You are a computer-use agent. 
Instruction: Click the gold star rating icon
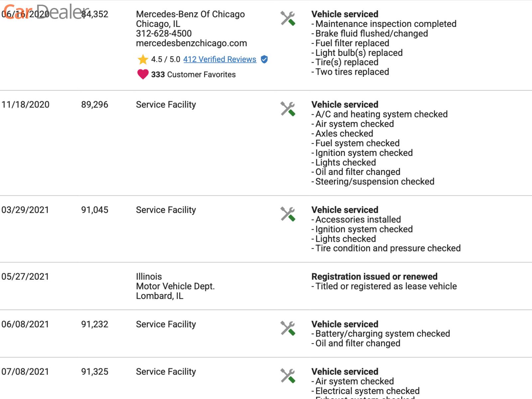tap(143, 60)
